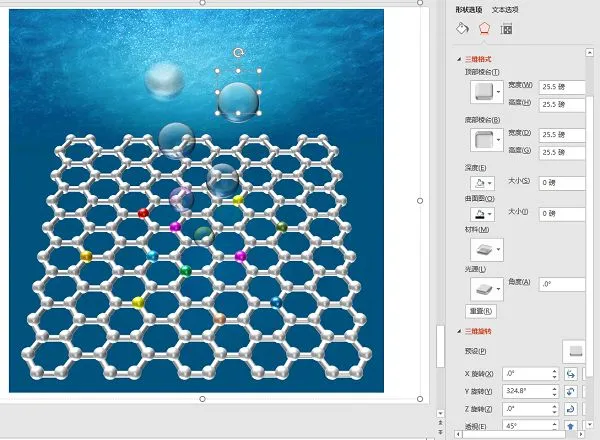Click the X rotation rotate-left icon button

click(x=571, y=374)
